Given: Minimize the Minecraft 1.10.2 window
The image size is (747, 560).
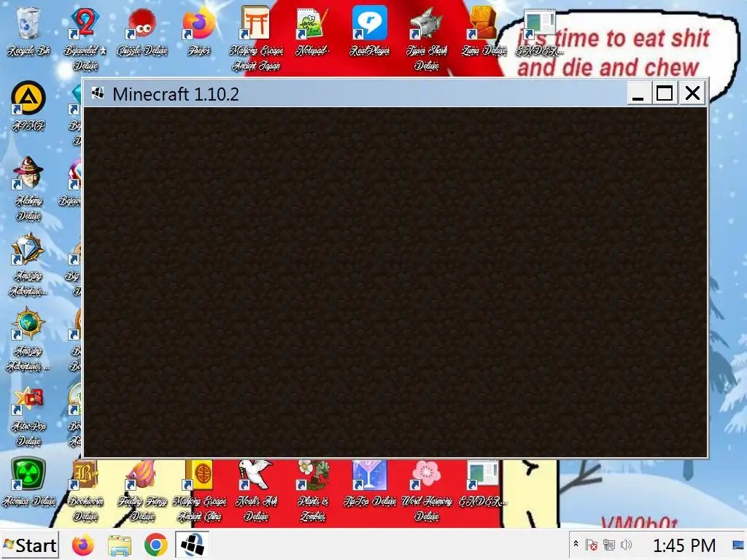Looking at the screenshot, I should click(x=638, y=93).
